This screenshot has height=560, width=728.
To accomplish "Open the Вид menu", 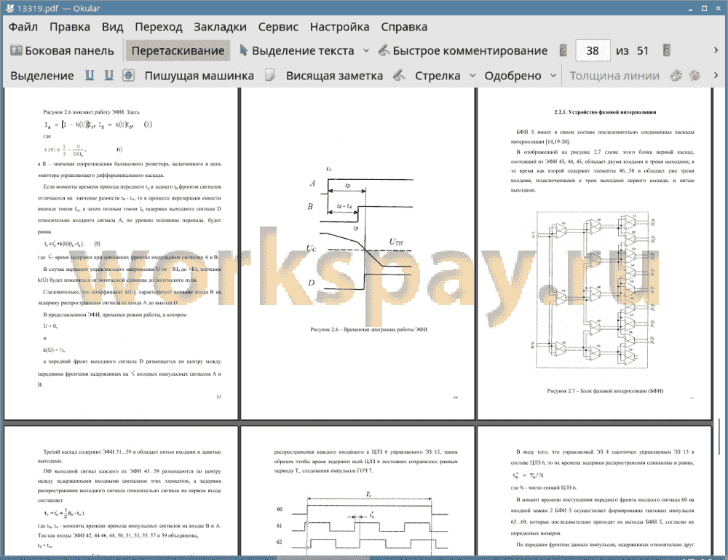I will [x=112, y=27].
